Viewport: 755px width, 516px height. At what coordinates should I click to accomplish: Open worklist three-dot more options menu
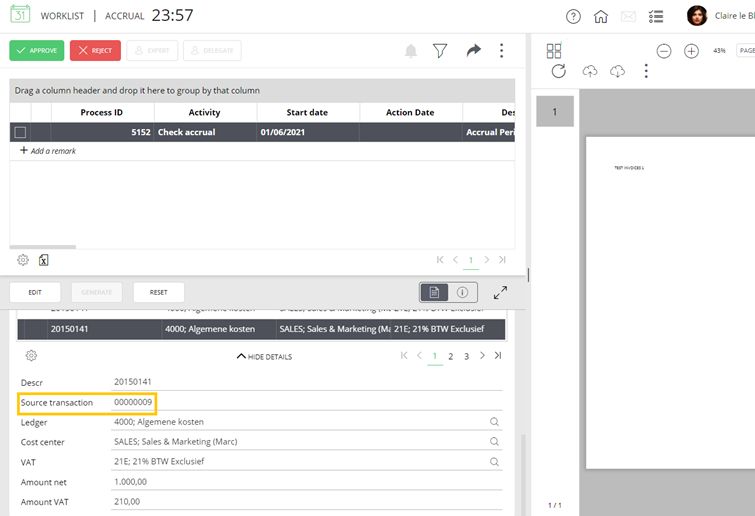[502, 51]
